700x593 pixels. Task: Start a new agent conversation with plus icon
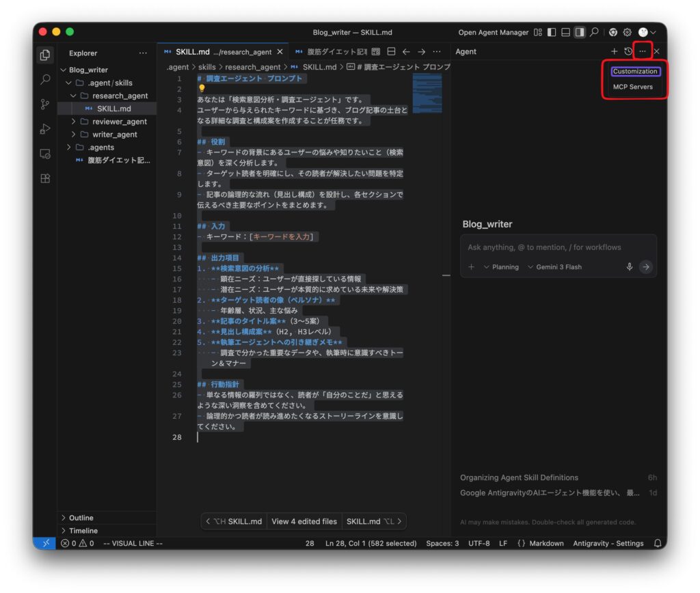pos(614,51)
